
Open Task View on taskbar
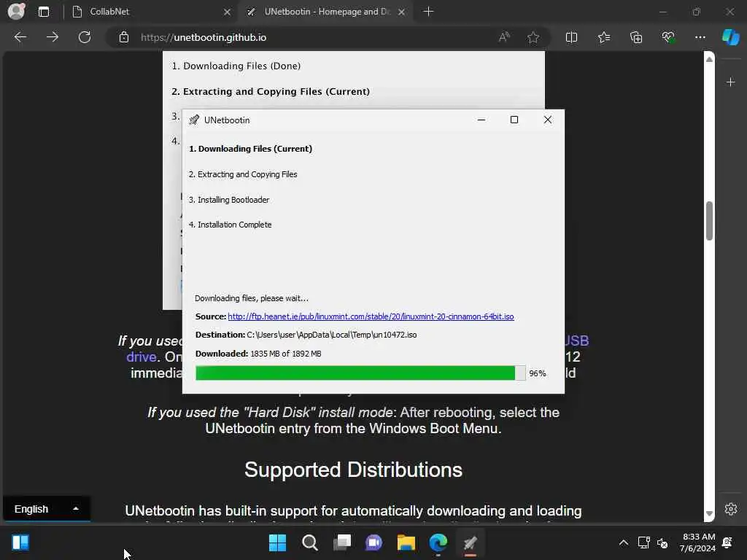(x=342, y=542)
